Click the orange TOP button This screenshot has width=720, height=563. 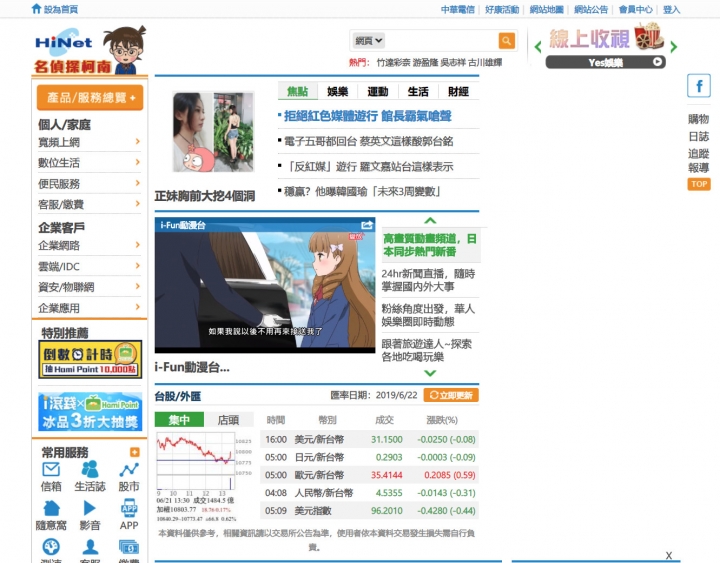[699, 184]
